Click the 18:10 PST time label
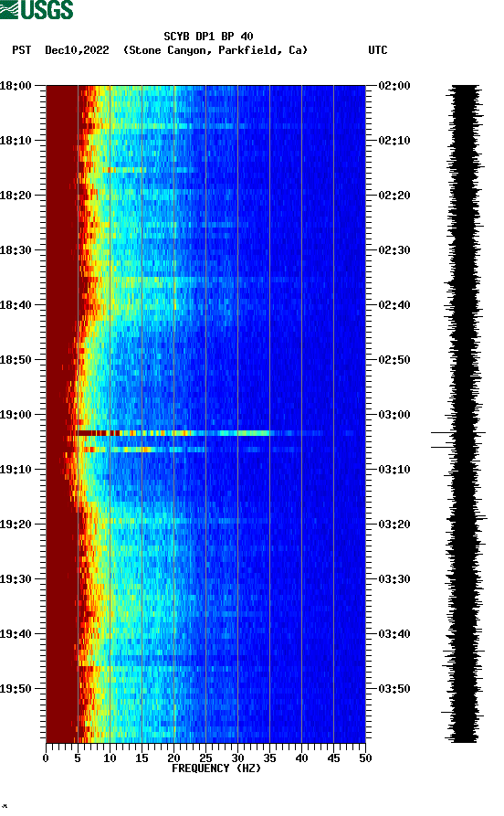Viewport: 504px width, 816px height. click(x=16, y=141)
